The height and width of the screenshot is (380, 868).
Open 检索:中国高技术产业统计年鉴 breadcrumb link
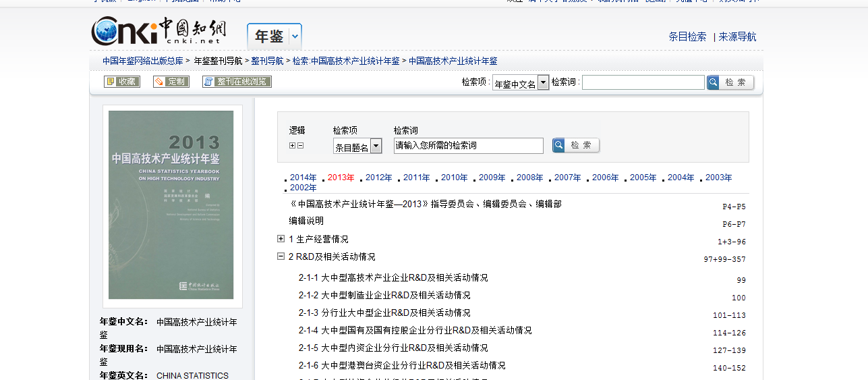pos(346,61)
